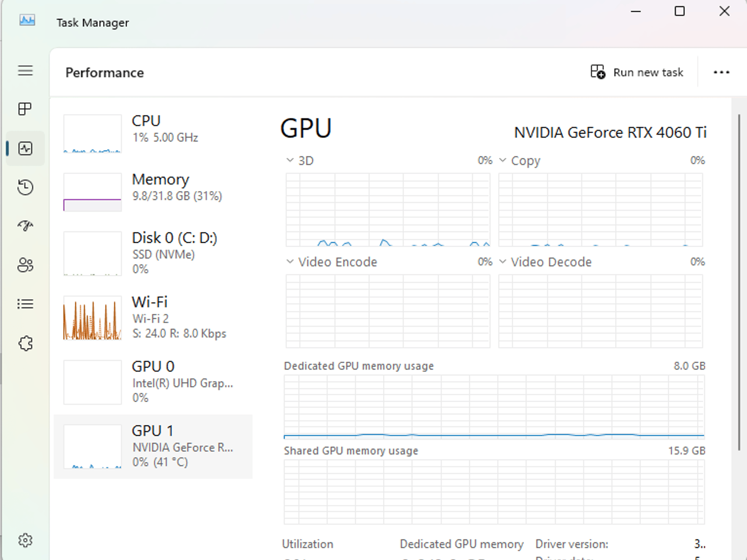Click the Video Decode usage graph
The image size is (747, 560).
click(x=600, y=311)
